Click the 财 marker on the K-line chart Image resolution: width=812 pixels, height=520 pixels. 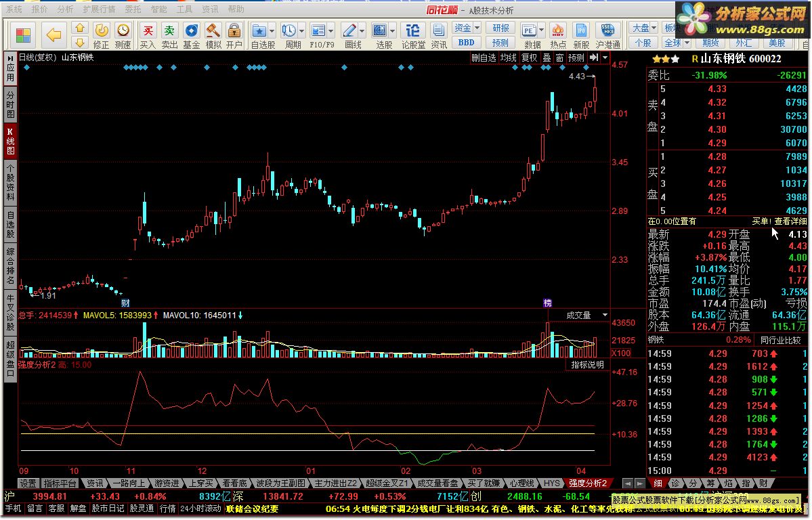[125, 303]
